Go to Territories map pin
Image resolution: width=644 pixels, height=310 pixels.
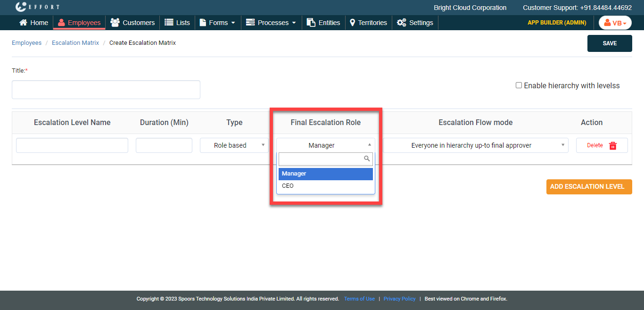(x=352, y=23)
